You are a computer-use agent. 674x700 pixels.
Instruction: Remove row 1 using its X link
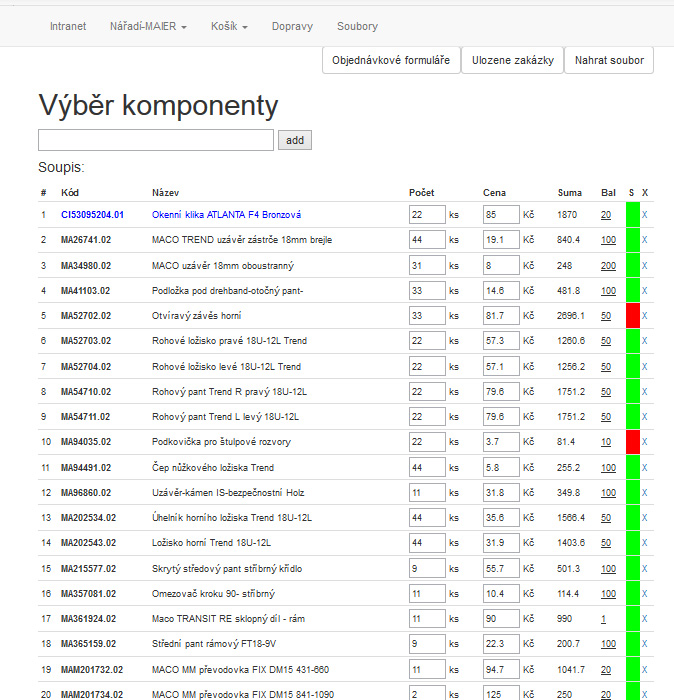(645, 215)
